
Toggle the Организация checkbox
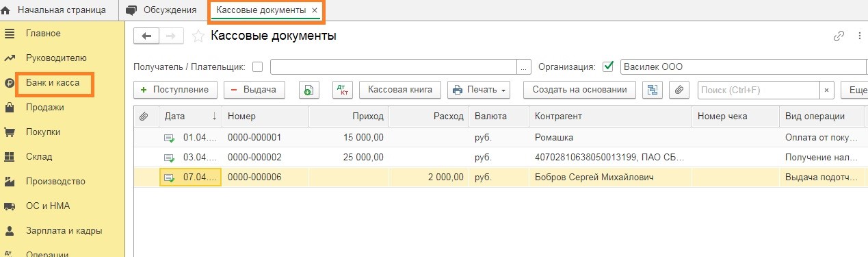pos(607,66)
